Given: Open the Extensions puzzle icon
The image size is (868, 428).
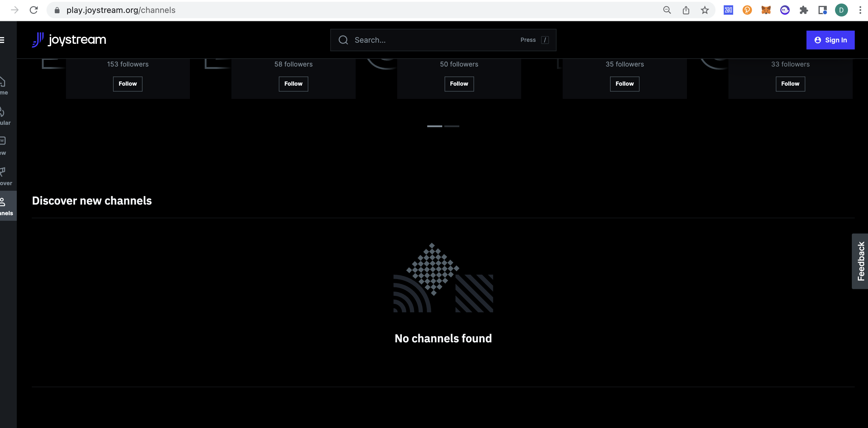Looking at the screenshot, I should tap(804, 10).
